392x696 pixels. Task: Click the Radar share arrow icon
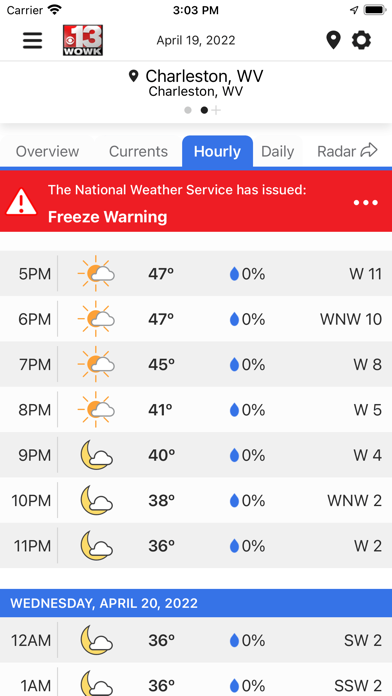click(x=369, y=151)
